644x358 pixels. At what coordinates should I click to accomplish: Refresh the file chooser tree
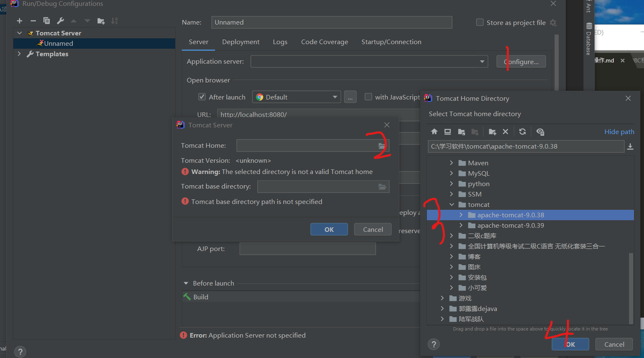coord(523,132)
